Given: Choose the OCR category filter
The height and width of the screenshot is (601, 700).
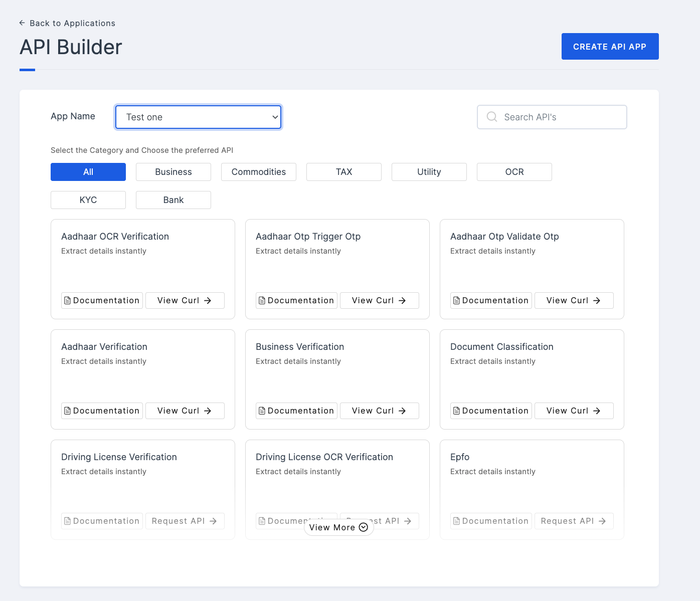Looking at the screenshot, I should 514,172.
